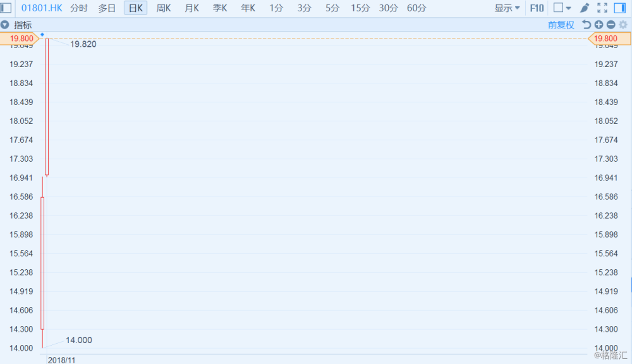Toggle the right sidebar panel icon

pos(620,8)
